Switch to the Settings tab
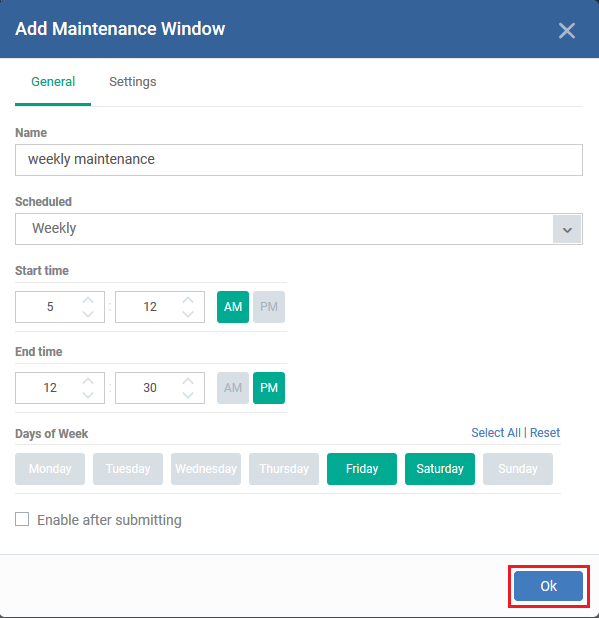Viewport: 599px width, 618px height. click(132, 82)
